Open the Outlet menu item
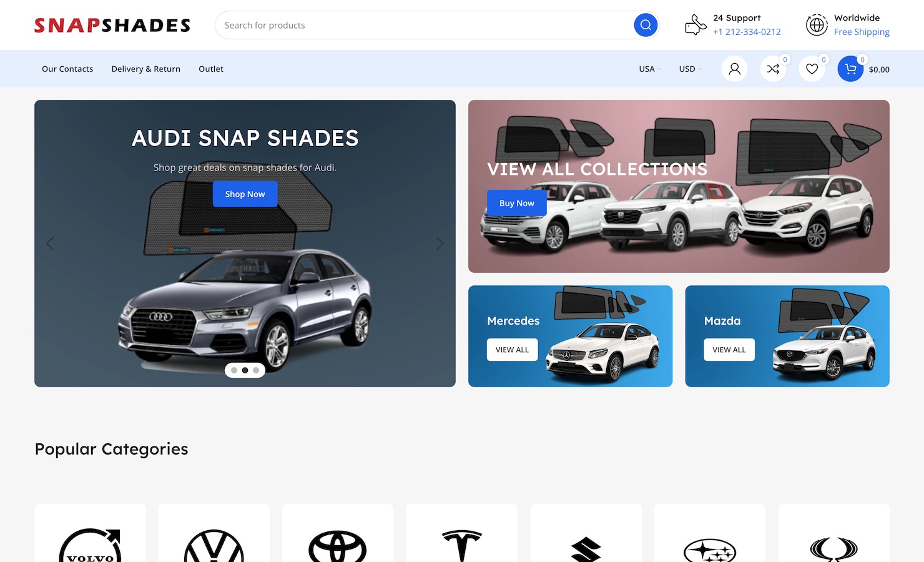 (211, 69)
